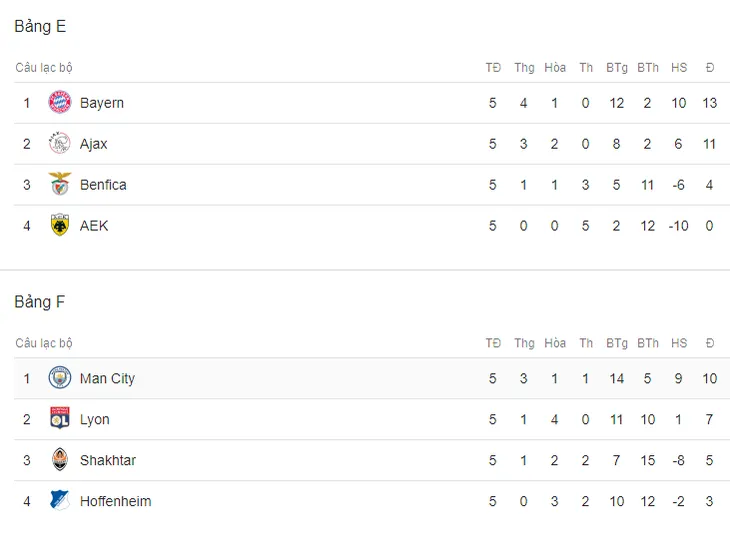Click the Bảng E group heading
Viewport: 730px width, 536px height.
[40, 27]
